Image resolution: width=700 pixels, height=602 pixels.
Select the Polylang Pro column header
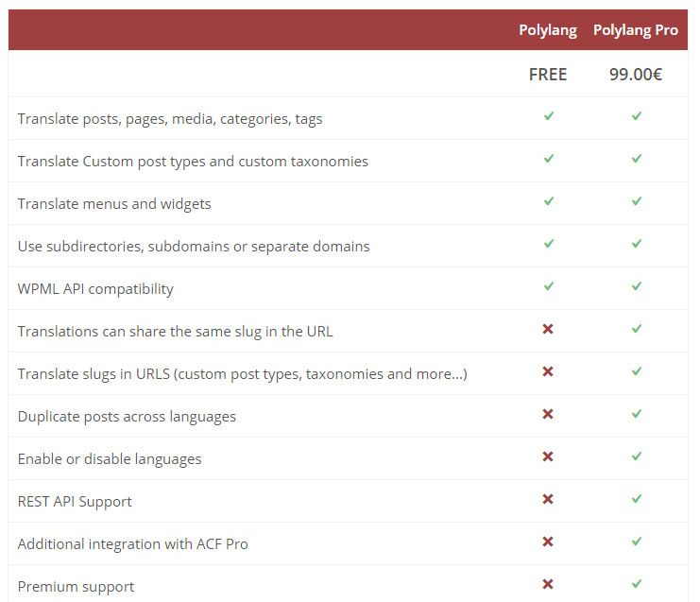[636, 30]
